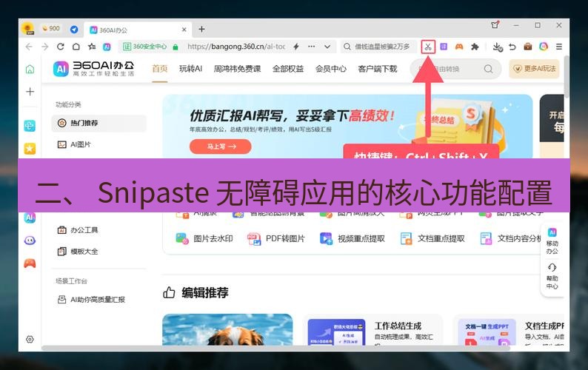Open the 首页 nav tab

tap(159, 69)
